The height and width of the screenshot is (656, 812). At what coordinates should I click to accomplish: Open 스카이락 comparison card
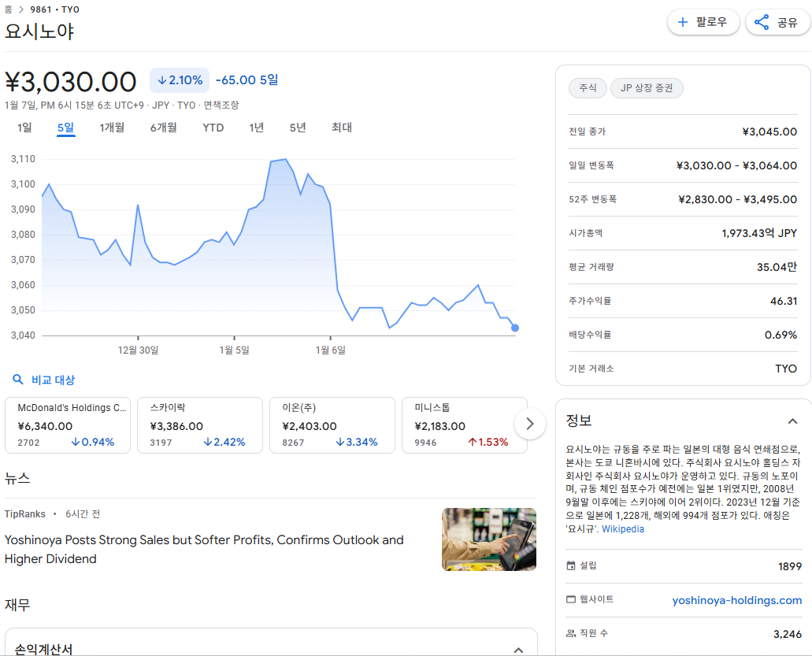tap(200, 425)
